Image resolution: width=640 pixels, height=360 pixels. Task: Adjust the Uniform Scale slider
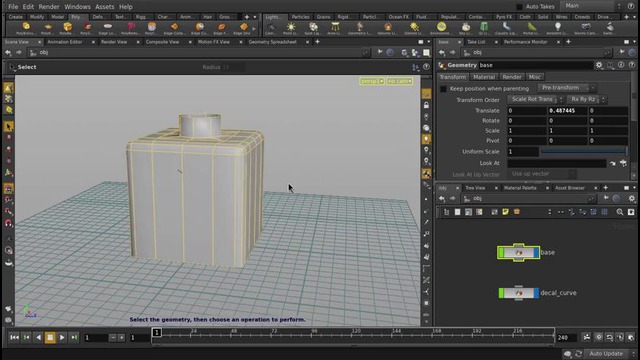pos(584,151)
